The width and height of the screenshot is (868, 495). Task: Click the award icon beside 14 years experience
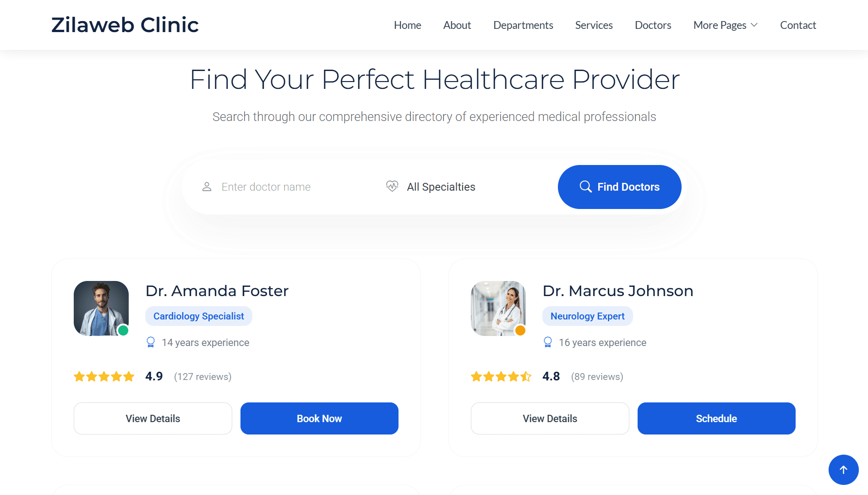151,342
